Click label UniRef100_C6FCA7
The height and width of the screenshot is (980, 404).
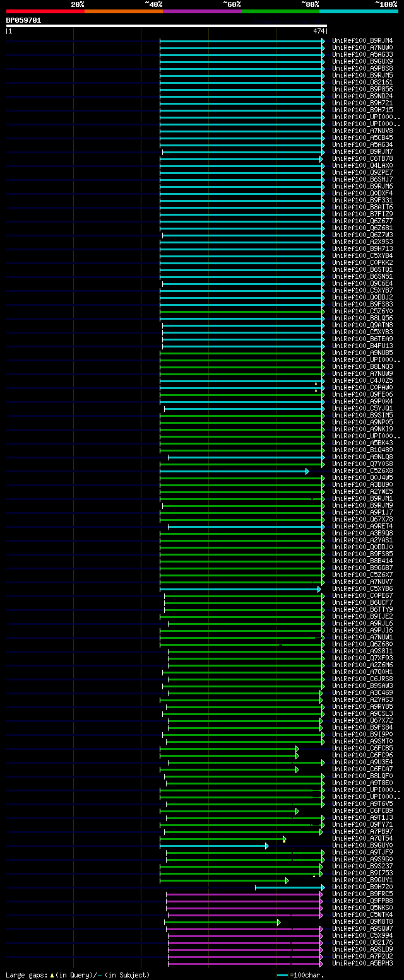362,769
